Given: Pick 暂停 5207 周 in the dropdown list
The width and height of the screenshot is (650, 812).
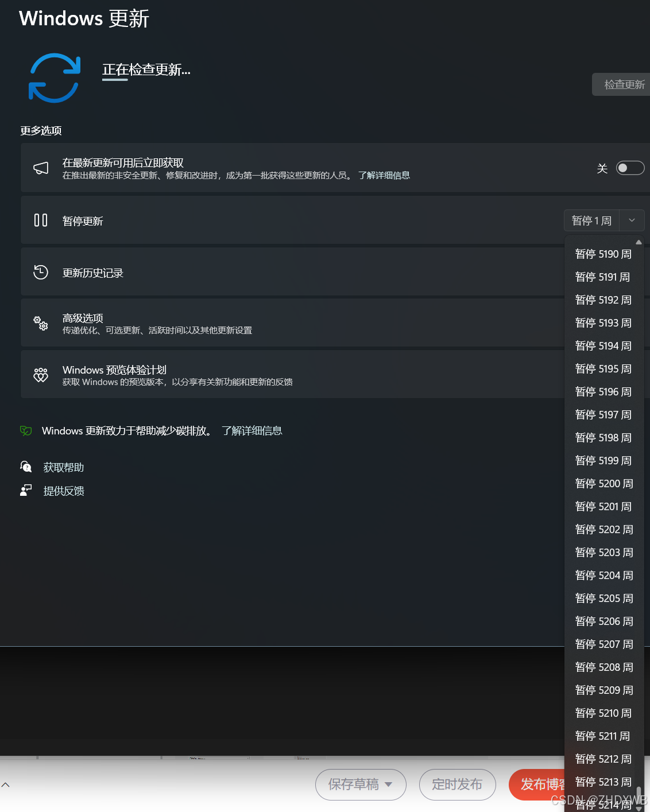Looking at the screenshot, I should [604, 644].
